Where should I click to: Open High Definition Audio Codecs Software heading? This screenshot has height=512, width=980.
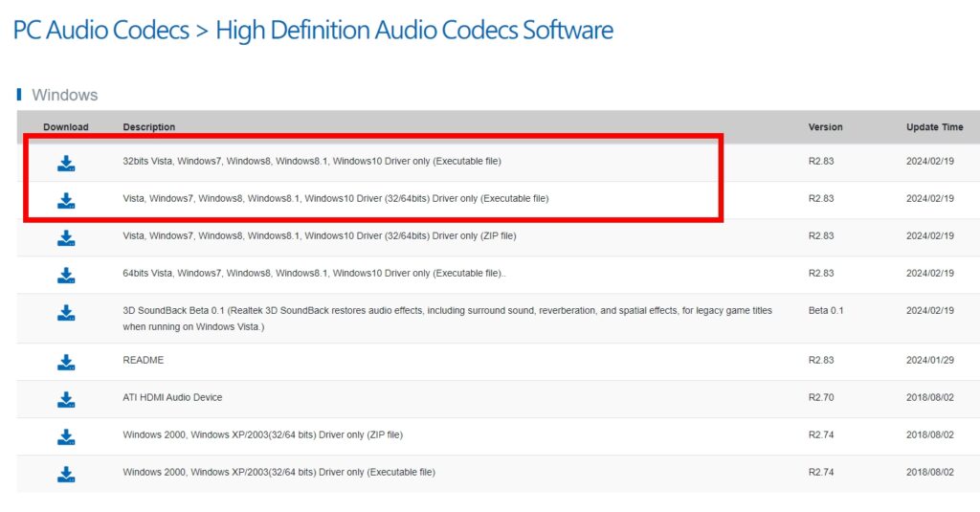[x=414, y=30]
